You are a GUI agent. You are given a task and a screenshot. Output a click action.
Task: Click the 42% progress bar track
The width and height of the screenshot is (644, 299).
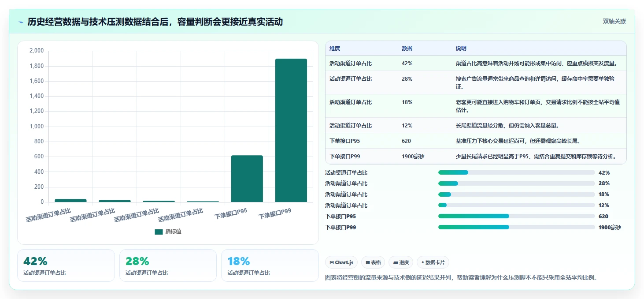tap(516, 172)
